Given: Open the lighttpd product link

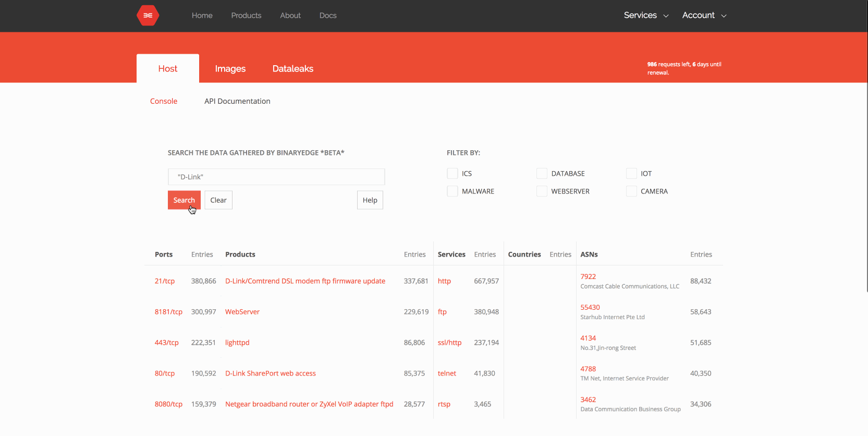Looking at the screenshot, I should 237,343.
